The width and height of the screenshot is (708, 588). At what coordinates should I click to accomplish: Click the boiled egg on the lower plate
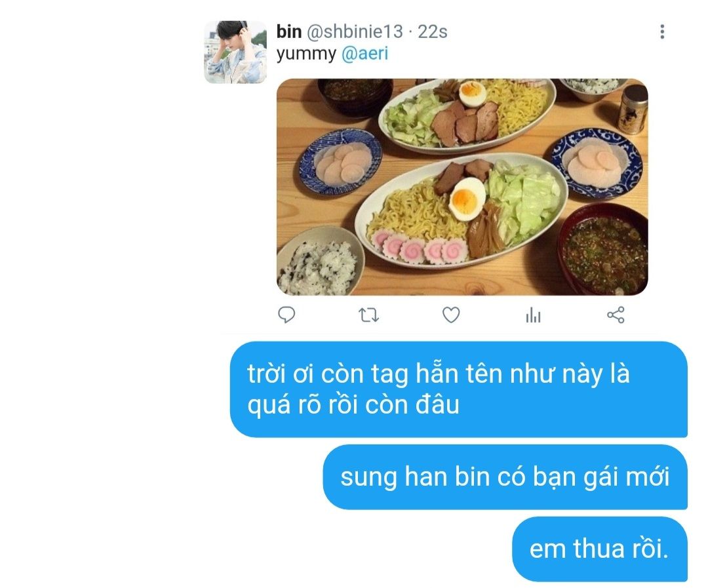467,199
